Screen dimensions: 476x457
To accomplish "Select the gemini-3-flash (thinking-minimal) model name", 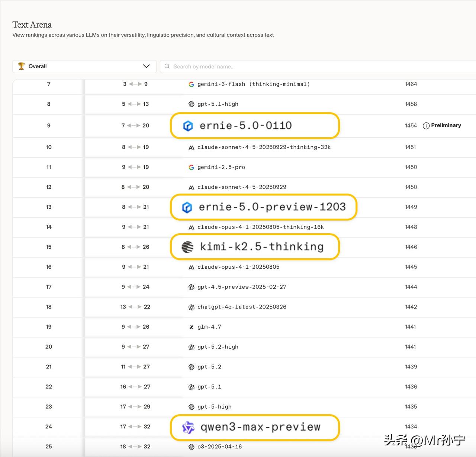I will pyautogui.click(x=254, y=84).
